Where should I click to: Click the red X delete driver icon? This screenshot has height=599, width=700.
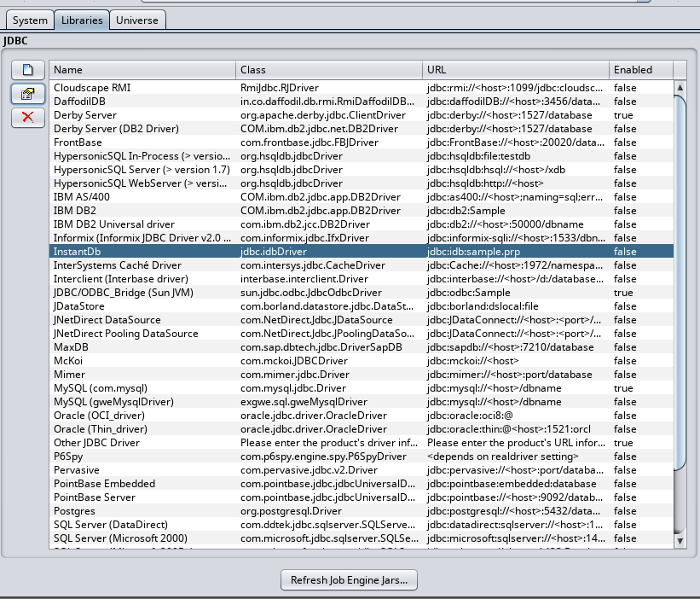pyautogui.click(x=27, y=118)
